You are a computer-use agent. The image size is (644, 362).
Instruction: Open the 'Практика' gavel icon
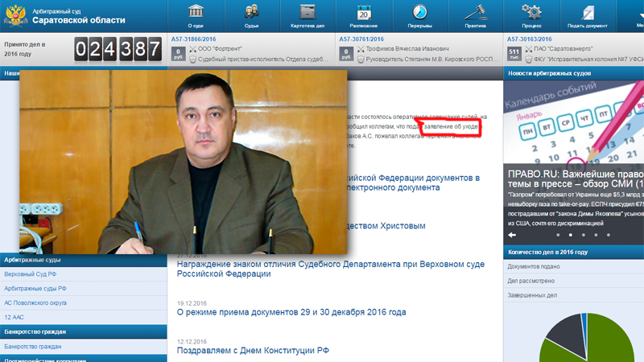coord(476,12)
